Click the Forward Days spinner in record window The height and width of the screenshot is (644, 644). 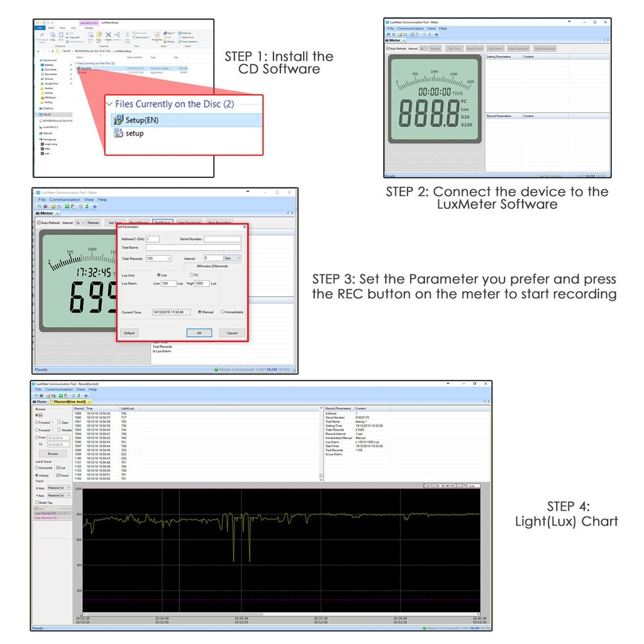click(59, 422)
